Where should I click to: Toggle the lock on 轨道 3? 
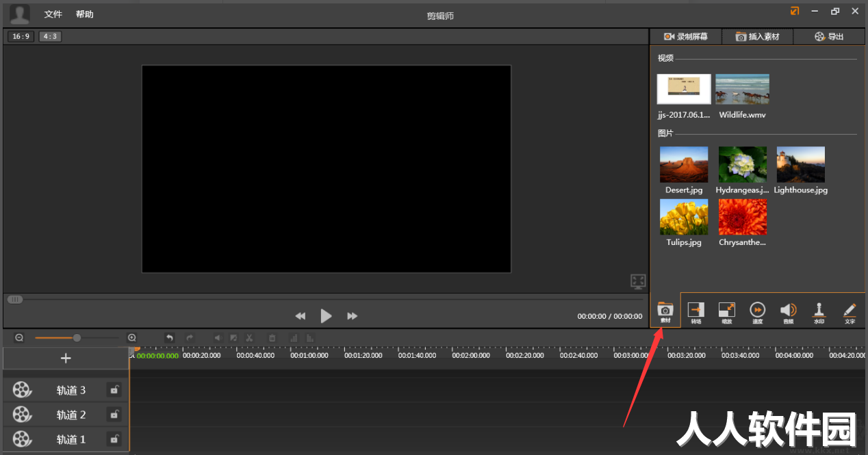coord(114,390)
